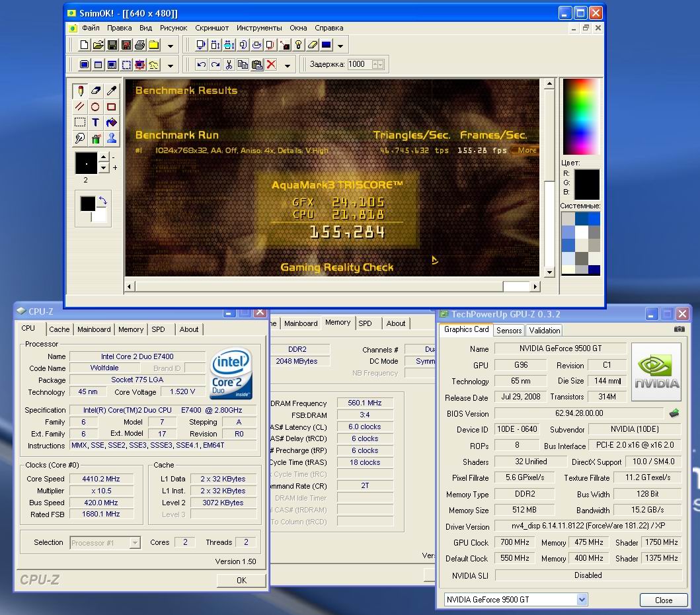Switch to the Sensors tab in GPU-Z

coord(509,330)
